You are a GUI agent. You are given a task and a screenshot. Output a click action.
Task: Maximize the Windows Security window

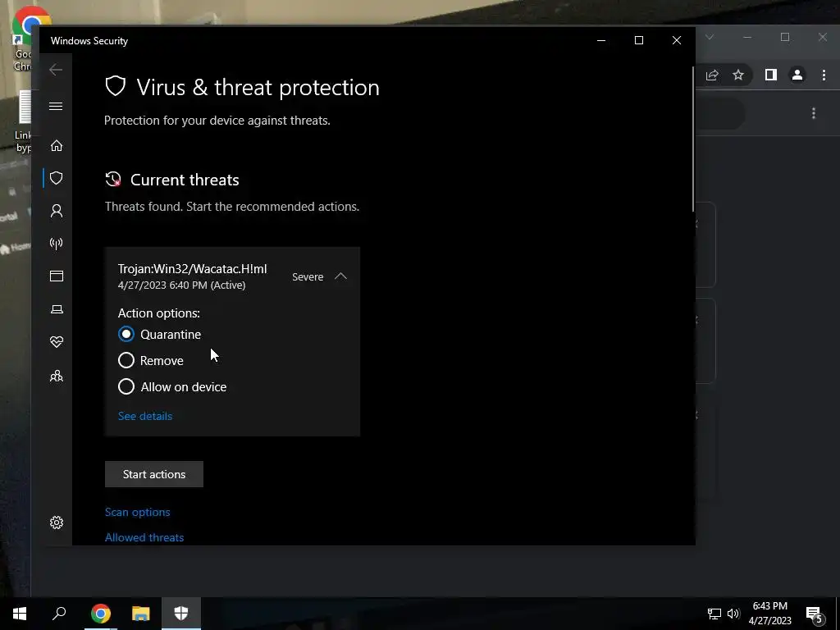[x=638, y=41]
